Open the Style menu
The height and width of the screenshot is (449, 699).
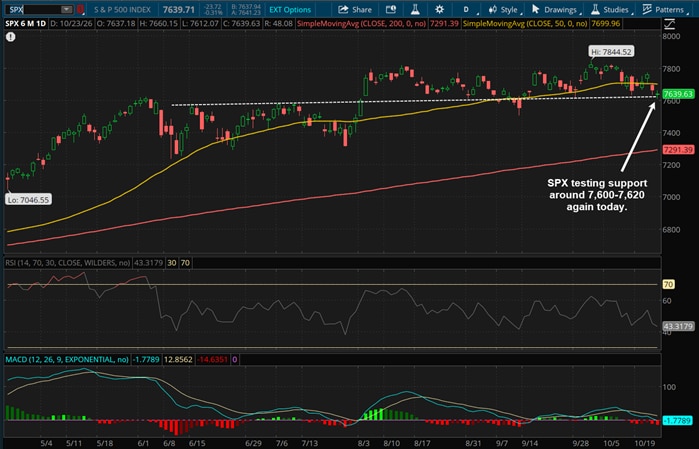505,10
